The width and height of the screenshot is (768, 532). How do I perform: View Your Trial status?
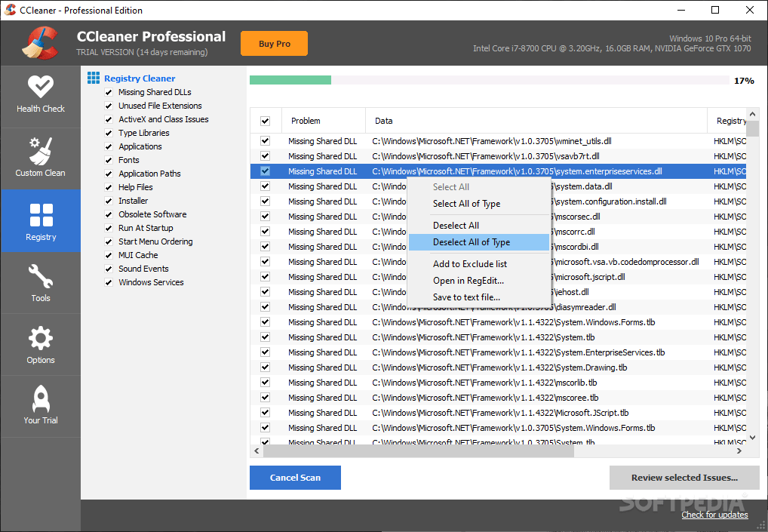point(41,406)
